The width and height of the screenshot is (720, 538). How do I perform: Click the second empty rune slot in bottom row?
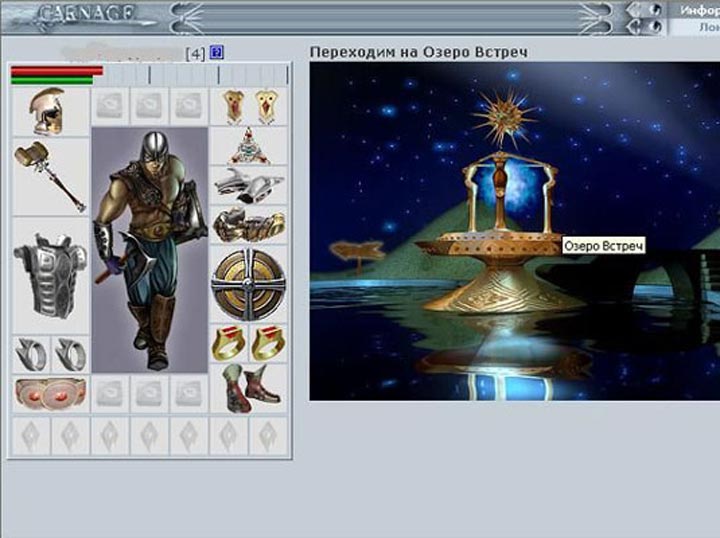click(71, 436)
